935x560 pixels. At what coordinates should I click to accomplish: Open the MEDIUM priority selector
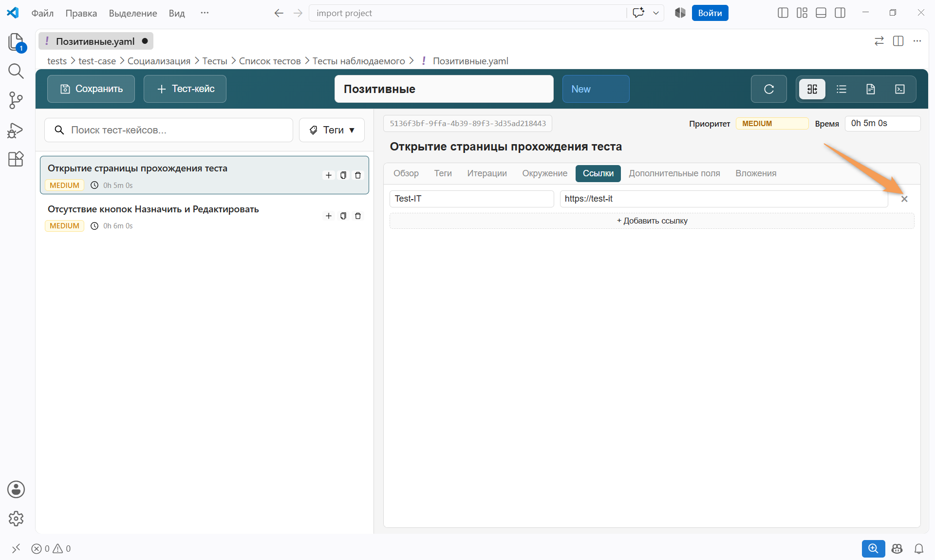coord(772,124)
